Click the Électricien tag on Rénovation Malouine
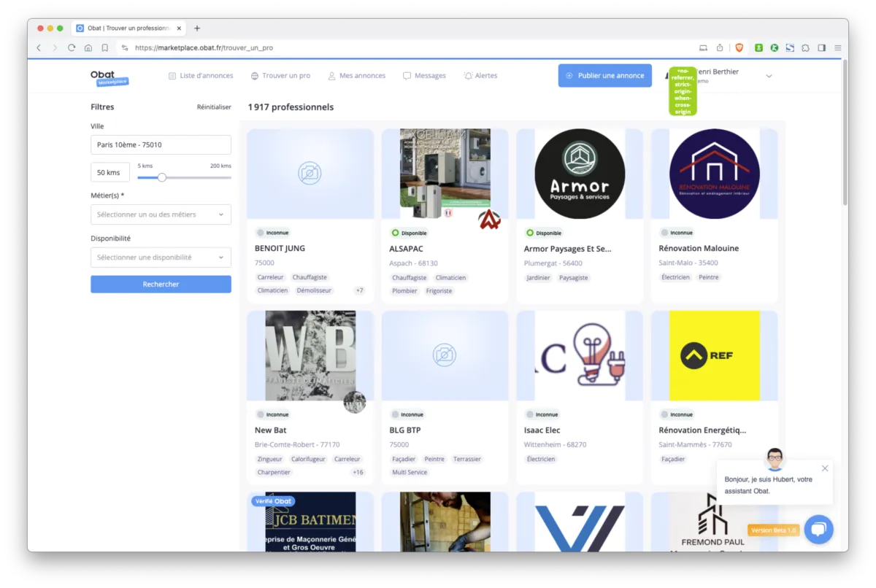 675,277
